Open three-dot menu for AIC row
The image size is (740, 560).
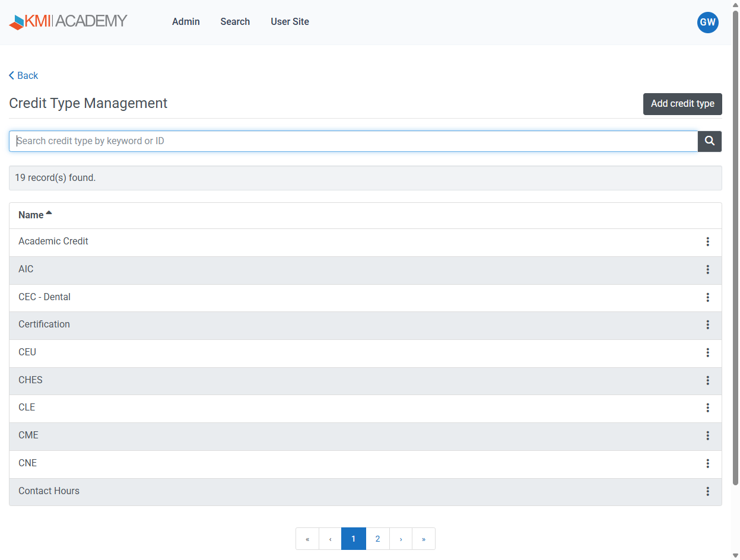(x=707, y=269)
